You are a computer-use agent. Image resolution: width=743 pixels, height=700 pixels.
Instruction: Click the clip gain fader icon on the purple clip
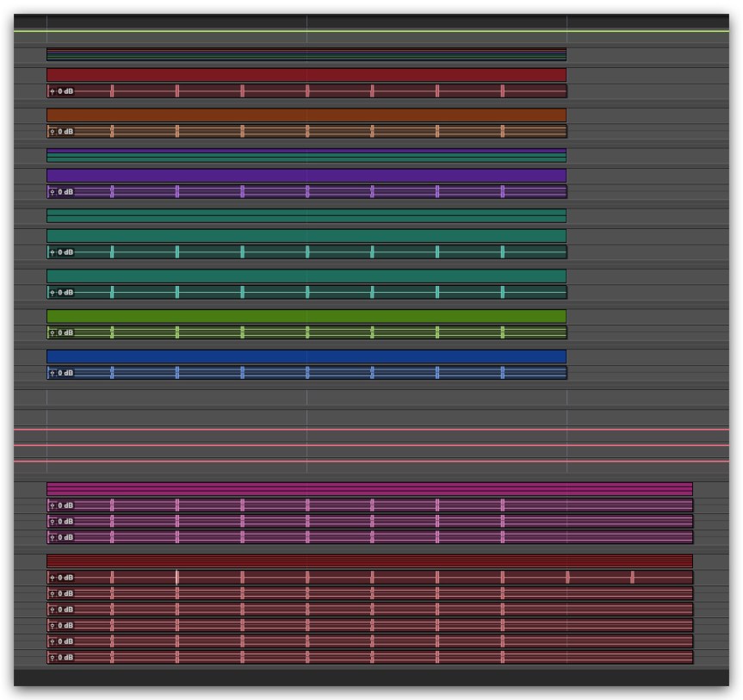coord(53,192)
